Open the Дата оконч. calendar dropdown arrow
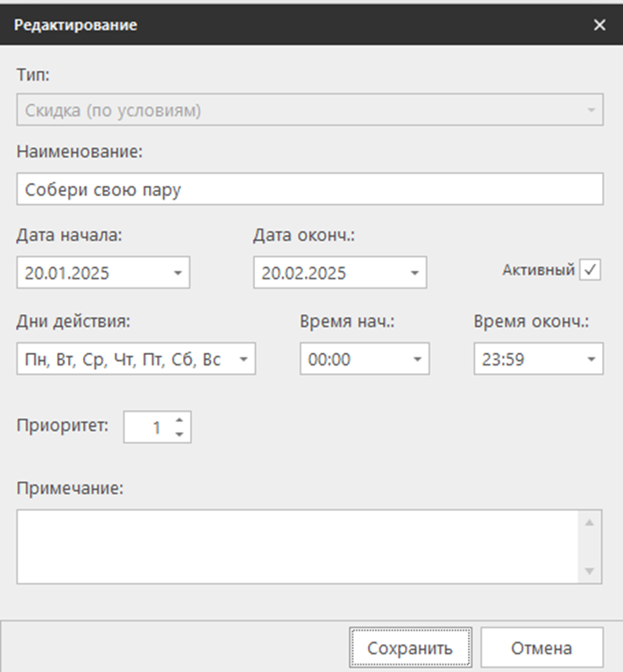623x672 pixels. (414, 272)
